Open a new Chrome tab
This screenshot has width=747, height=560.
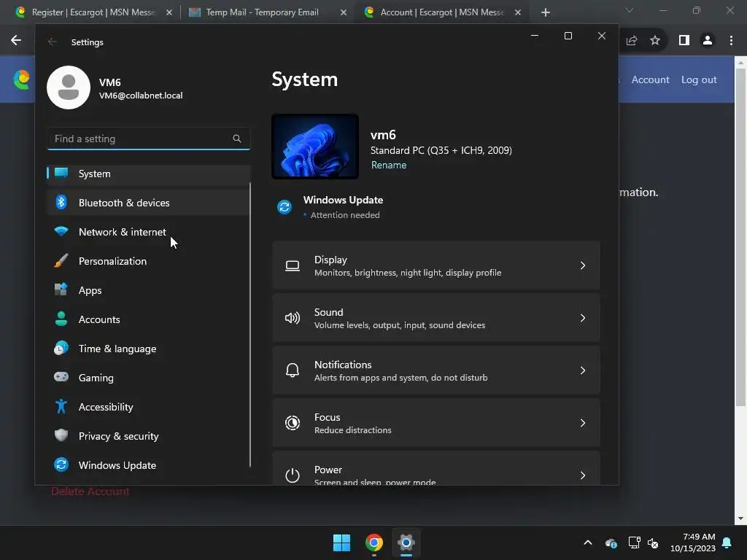pos(546,12)
